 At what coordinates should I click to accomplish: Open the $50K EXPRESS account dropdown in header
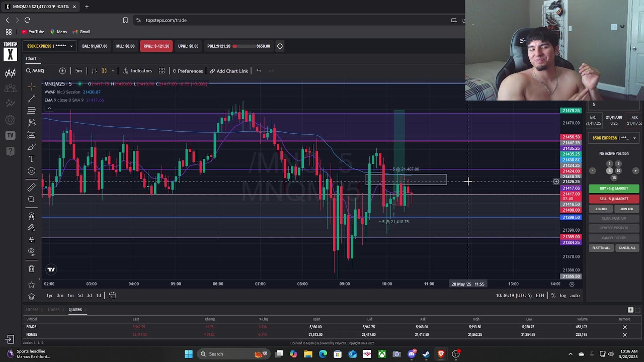[x=50, y=46]
